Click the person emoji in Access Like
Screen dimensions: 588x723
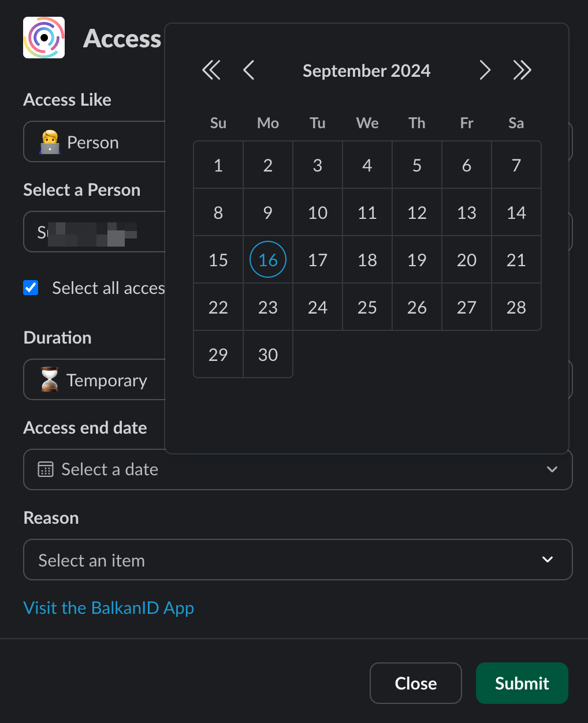(50, 142)
